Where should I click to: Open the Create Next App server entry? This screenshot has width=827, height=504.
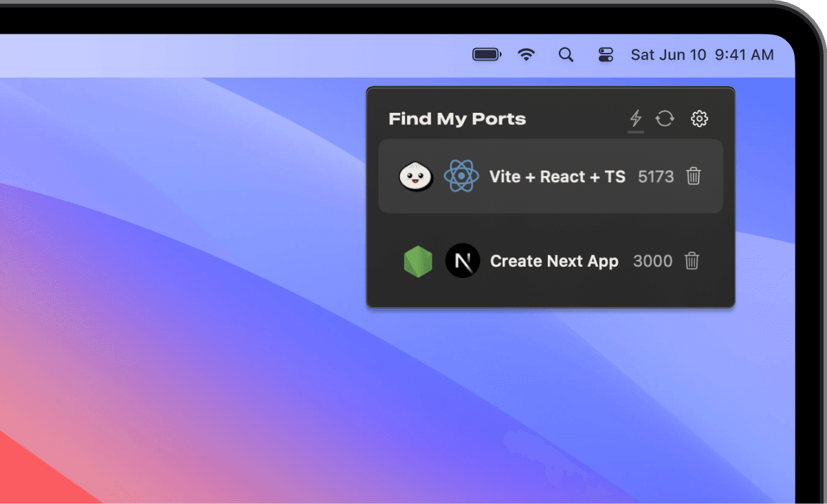[x=553, y=261]
